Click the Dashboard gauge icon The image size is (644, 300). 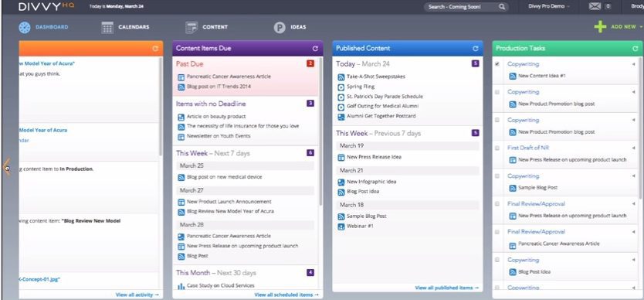(25, 28)
